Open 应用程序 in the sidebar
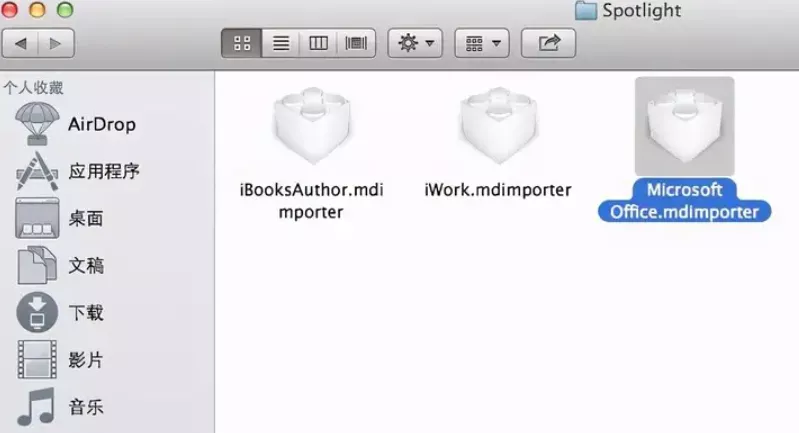This screenshot has width=799, height=433. (104, 171)
